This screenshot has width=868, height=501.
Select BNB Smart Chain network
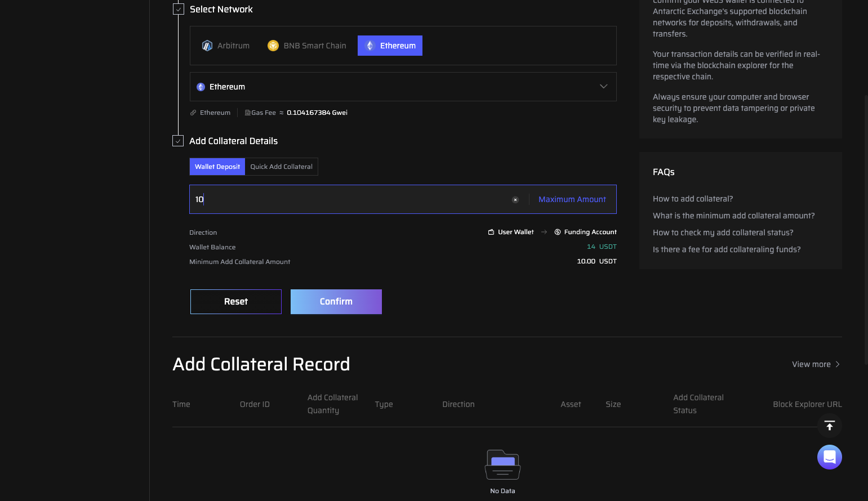pyautogui.click(x=307, y=46)
